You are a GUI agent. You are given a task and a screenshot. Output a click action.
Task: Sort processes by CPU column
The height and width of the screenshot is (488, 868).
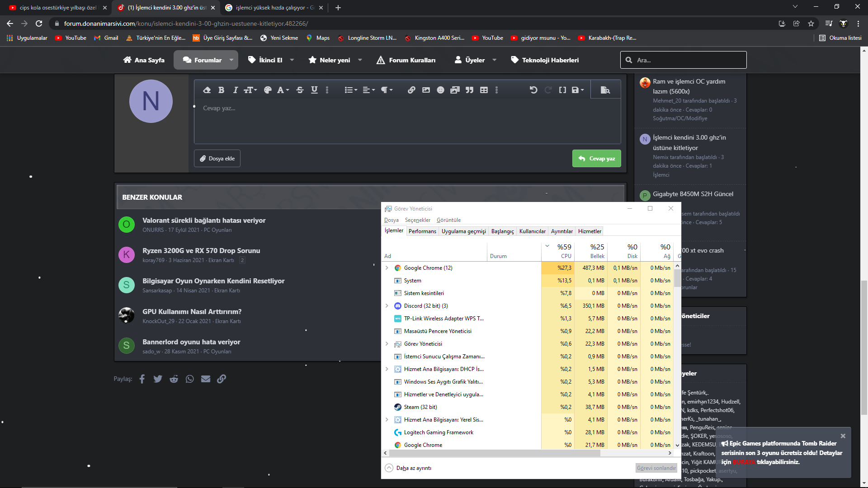(557, 251)
